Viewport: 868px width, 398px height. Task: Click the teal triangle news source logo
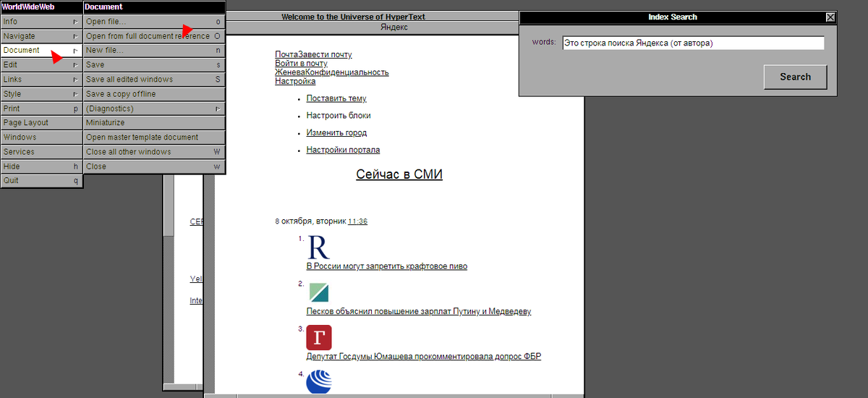[x=318, y=292]
